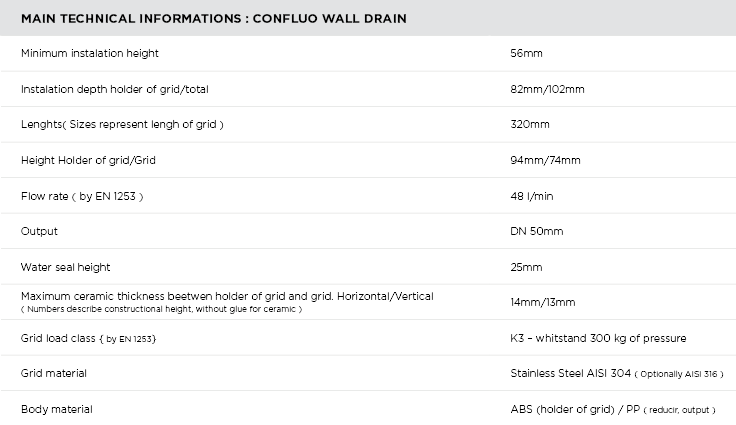Click the 'Lenghts' row label
The width and height of the screenshot is (736, 425).
(122, 125)
